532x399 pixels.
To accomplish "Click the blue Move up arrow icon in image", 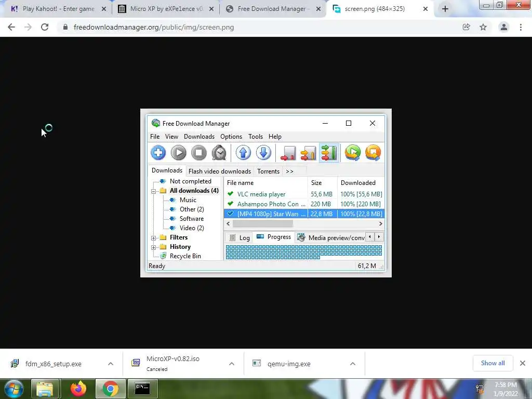I will [243, 152].
